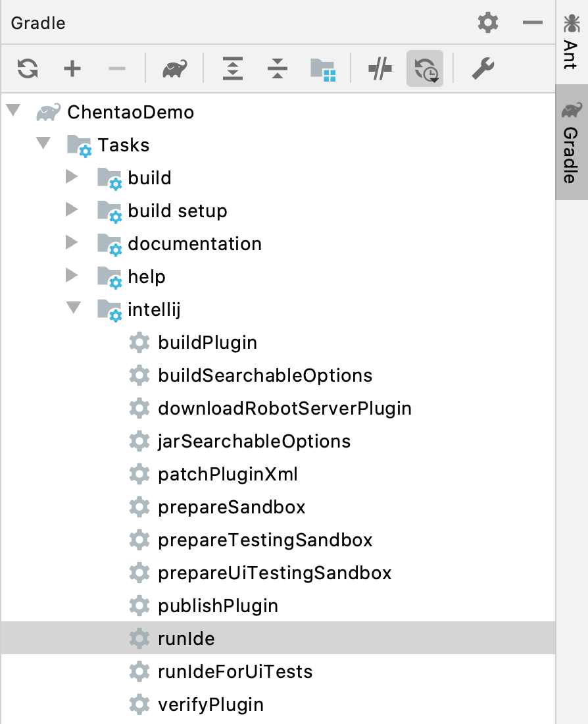Collapse the ChentaoDemo project node
588x724 pixels.
pyautogui.click(x=13, y=112)
